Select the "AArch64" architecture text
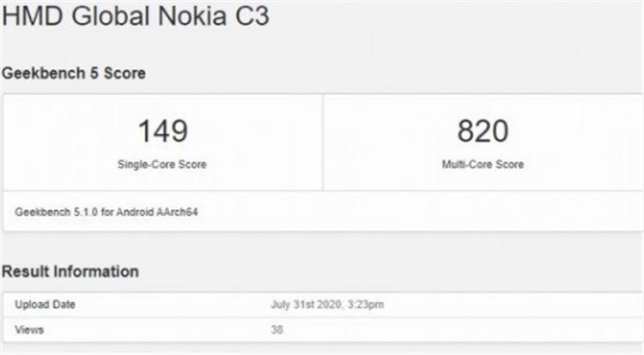Screen dimensions: 644x355 176,210
